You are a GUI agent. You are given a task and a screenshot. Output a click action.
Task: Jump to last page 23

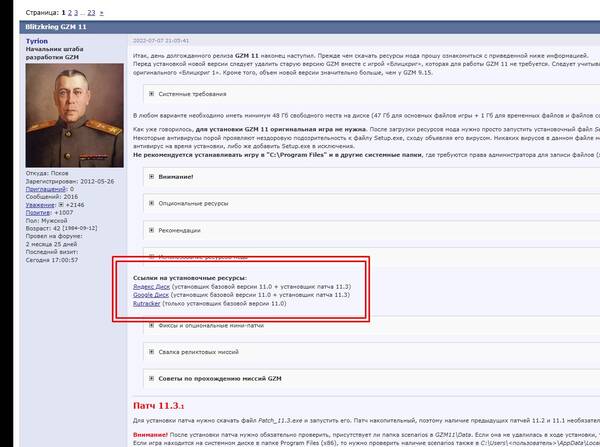click(91, 13)
